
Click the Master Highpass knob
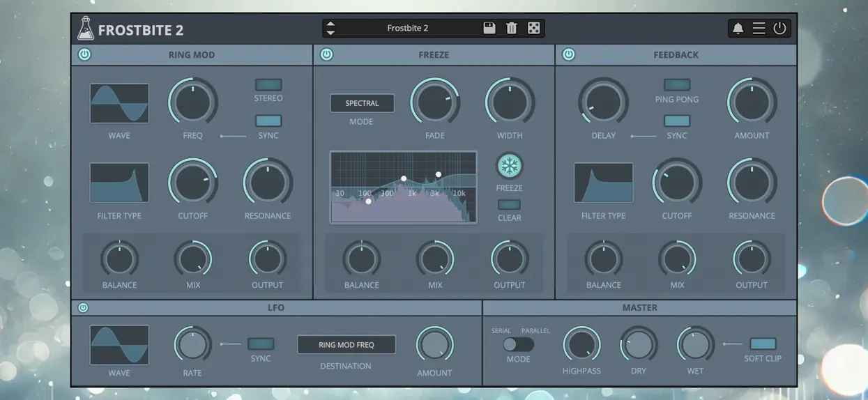point(581,345)
